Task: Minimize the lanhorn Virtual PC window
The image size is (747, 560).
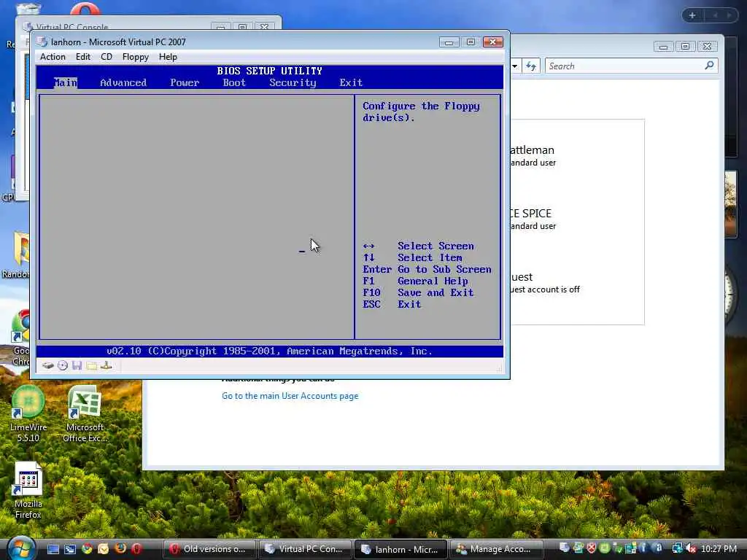Action: point(449,42)
